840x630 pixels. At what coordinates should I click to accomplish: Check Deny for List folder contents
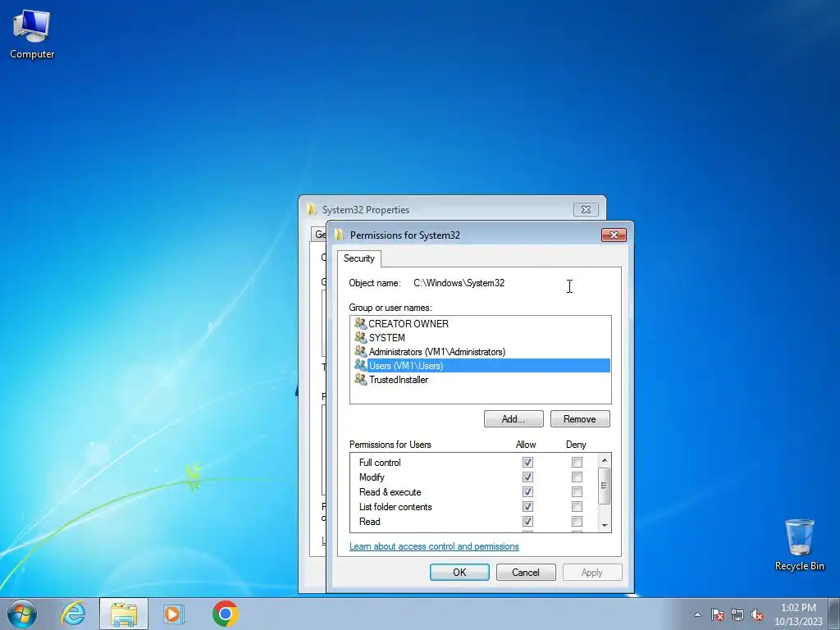[577, 506]
